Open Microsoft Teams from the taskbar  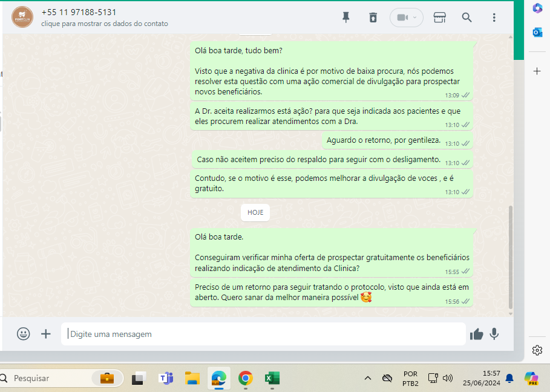coord(166,378)
